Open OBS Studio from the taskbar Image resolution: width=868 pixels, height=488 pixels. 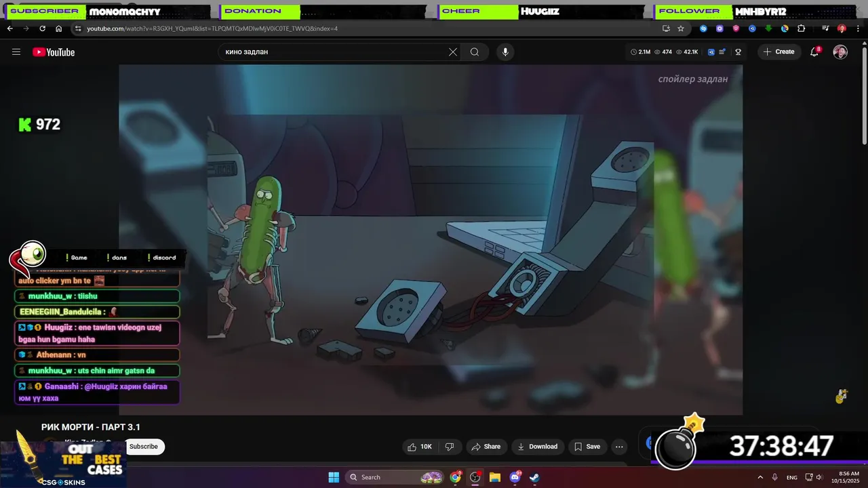click(475, 477)
